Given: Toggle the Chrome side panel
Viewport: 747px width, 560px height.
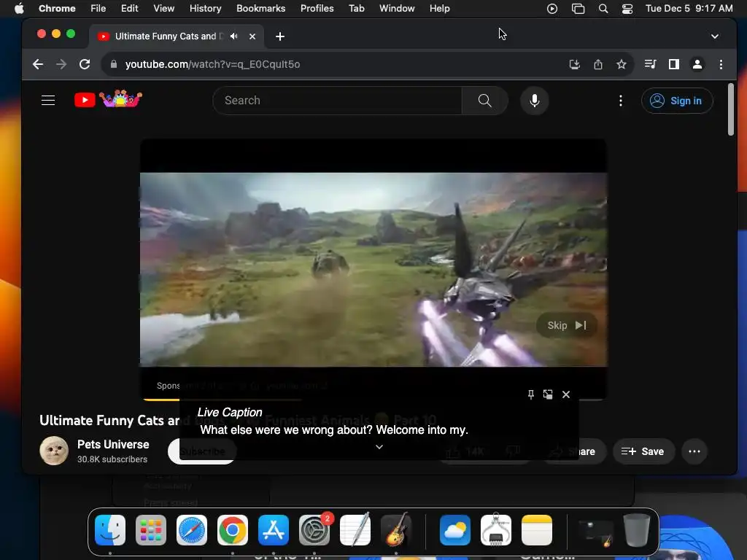Looking at the screenshot, I should click(x=673, y=64).
